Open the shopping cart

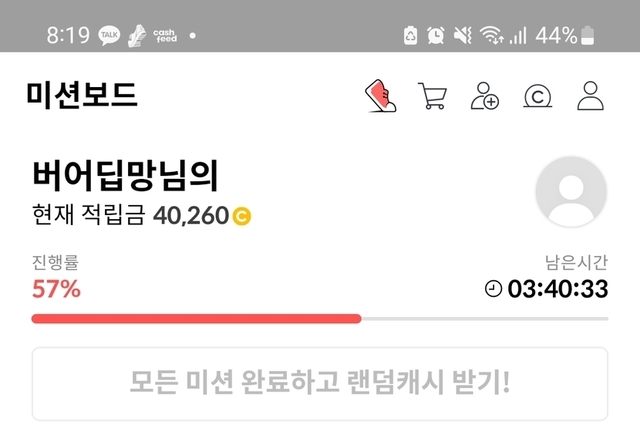pyautogui.click(x=432, y=96)
